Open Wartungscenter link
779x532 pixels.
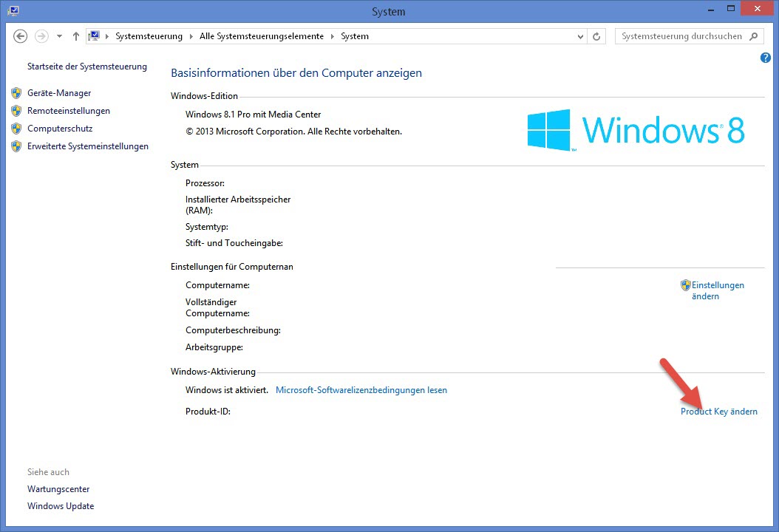[x=58, y=489]
